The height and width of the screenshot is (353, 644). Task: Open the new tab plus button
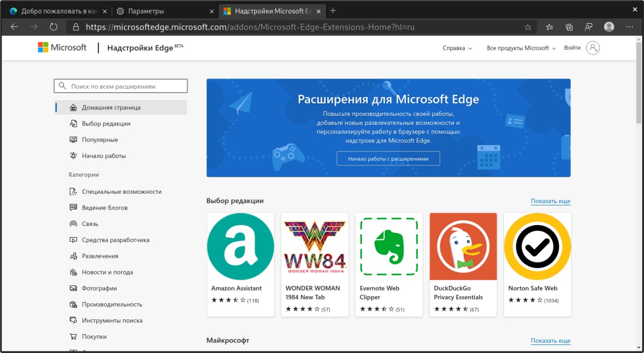click(x=333, y=11)
